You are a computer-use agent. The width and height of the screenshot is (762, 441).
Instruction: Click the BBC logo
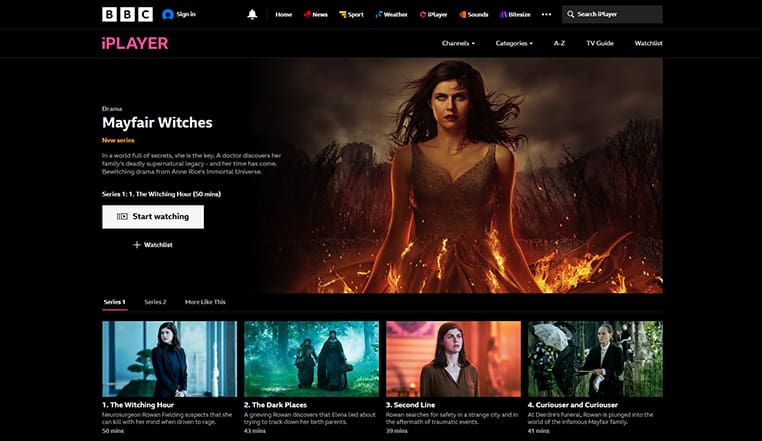click(127, 15)
